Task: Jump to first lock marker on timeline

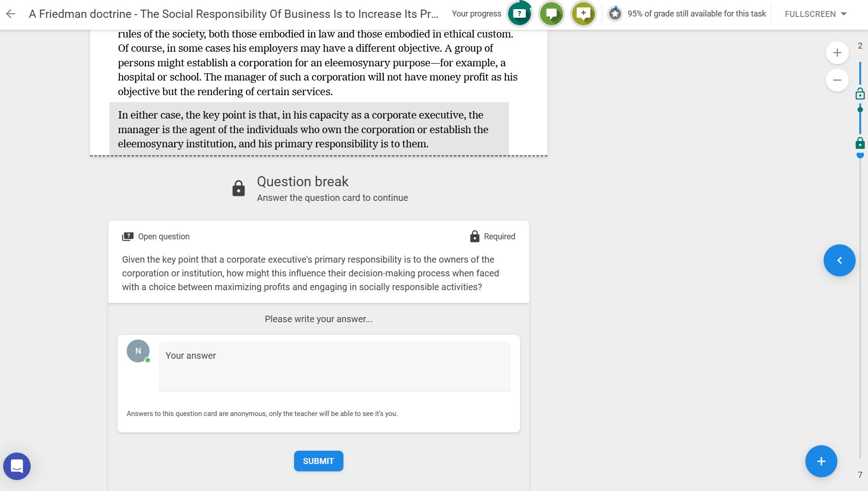Action: point(860,94)
